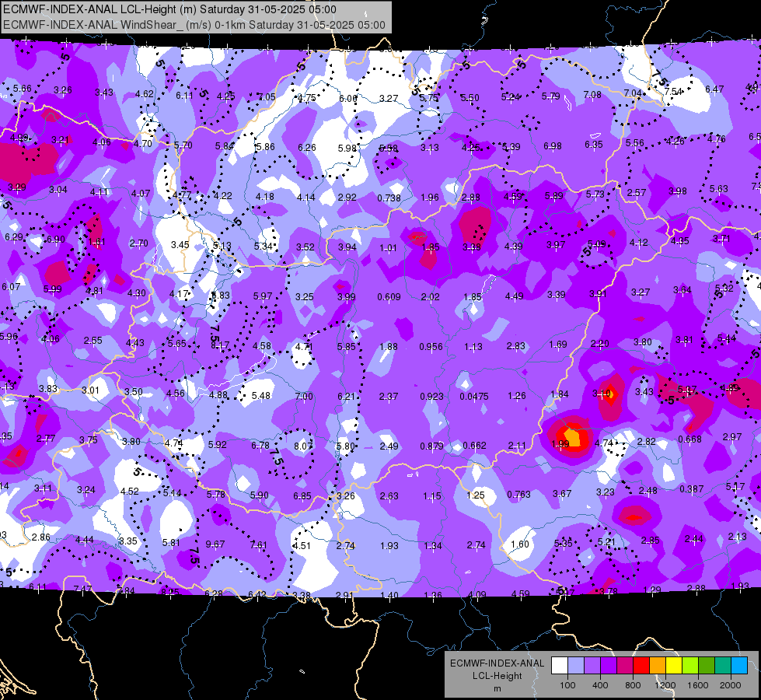The width and height of the screenshot is (761, 700).
Task: Click the wind shear value 5.48
Action: point(261,396)
